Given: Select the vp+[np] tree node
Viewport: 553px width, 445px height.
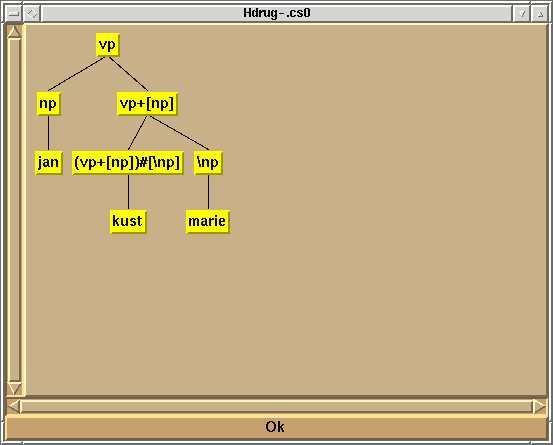Looking at the screenshot, I should coord(147,104).
